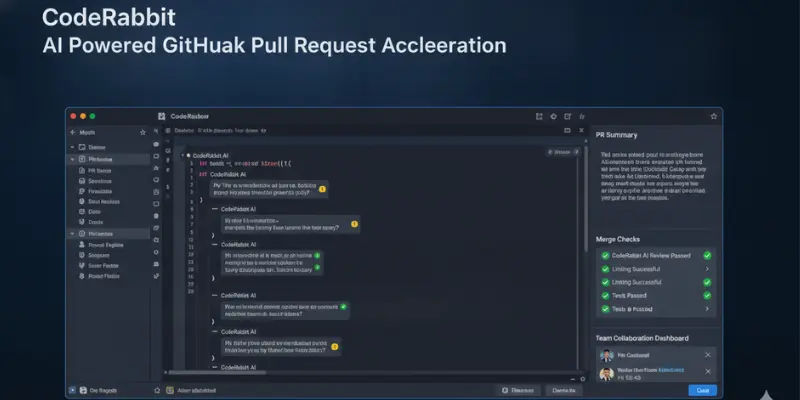Click the yellow warning badge on the second review comment
800x400 pixels.
click(355, 224)
